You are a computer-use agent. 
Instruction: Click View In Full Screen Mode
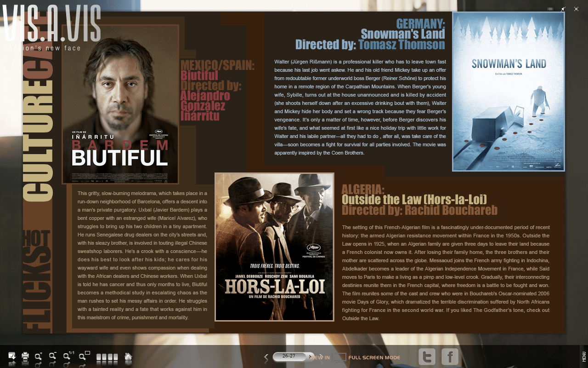pyautogui.click(x=355, y=357)
